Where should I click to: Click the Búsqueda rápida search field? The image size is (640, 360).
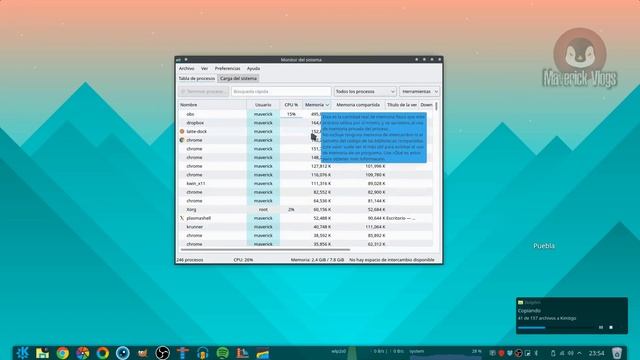(x=281, y=91)
